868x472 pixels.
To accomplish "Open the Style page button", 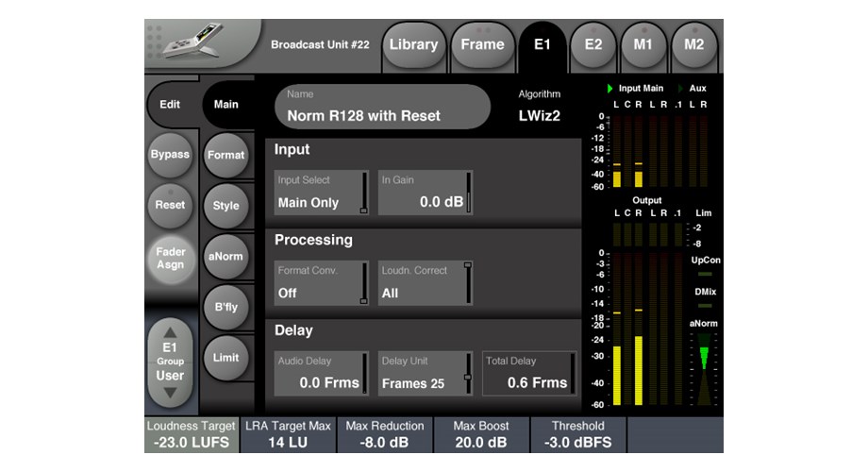I will (x=225, y=206).
